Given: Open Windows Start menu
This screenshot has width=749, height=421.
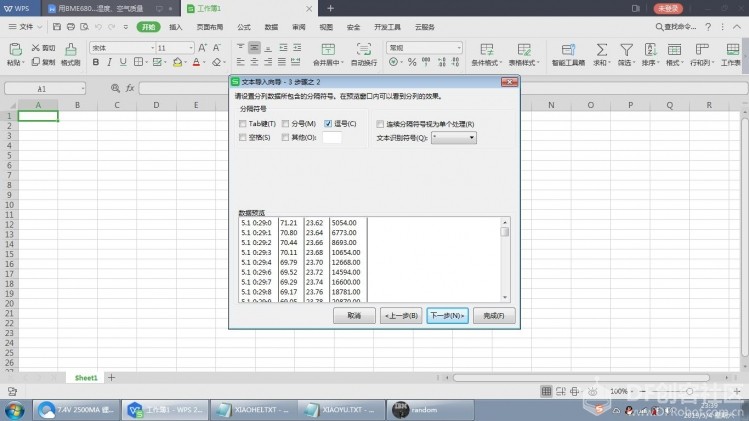Looking at the screenshot, I should point(14,410).
